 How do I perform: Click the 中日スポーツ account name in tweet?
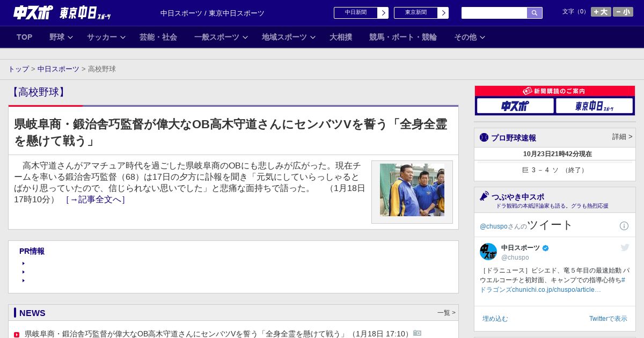click(521, 248)
